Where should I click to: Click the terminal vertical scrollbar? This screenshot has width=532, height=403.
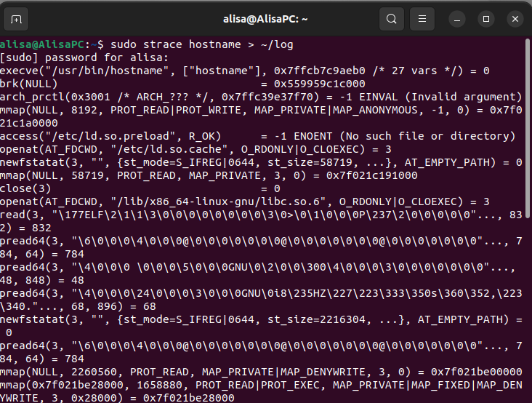click(527, 129)
